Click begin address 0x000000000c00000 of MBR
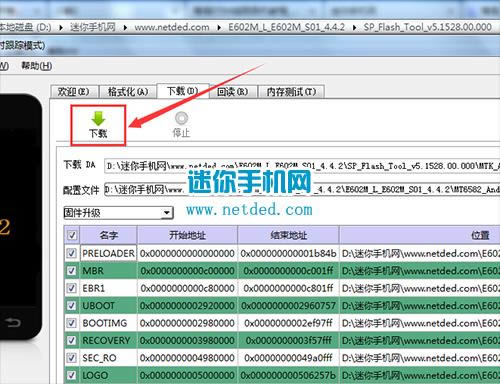This screenshot has width=500, height=384. 187,271
